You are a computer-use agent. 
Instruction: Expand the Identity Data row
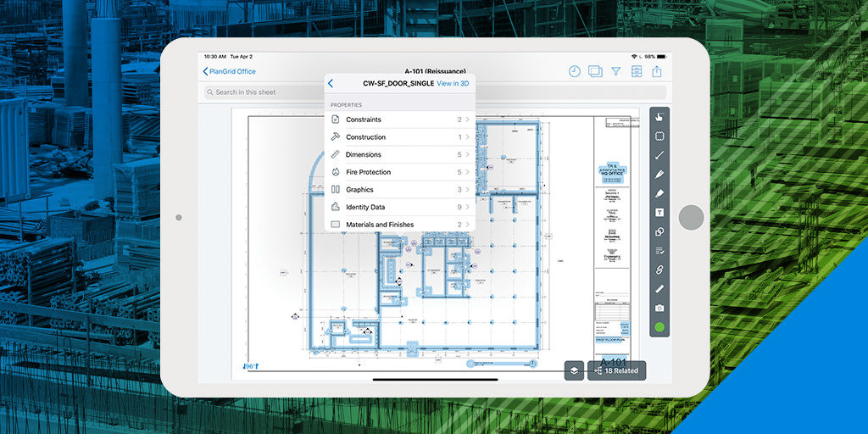tap(400, 207)
